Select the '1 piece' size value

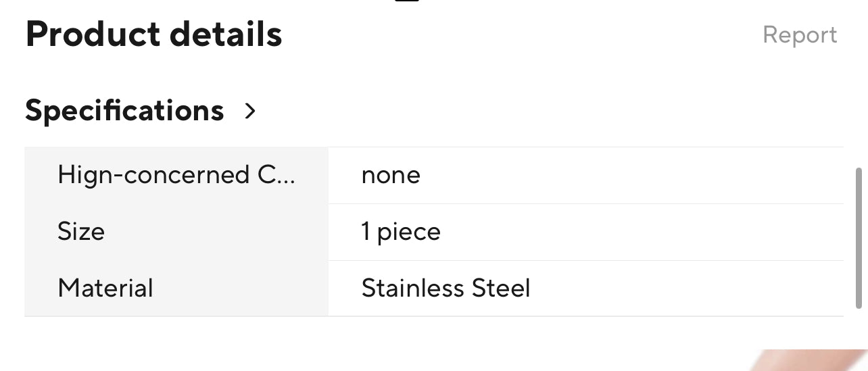click(401, 232)
